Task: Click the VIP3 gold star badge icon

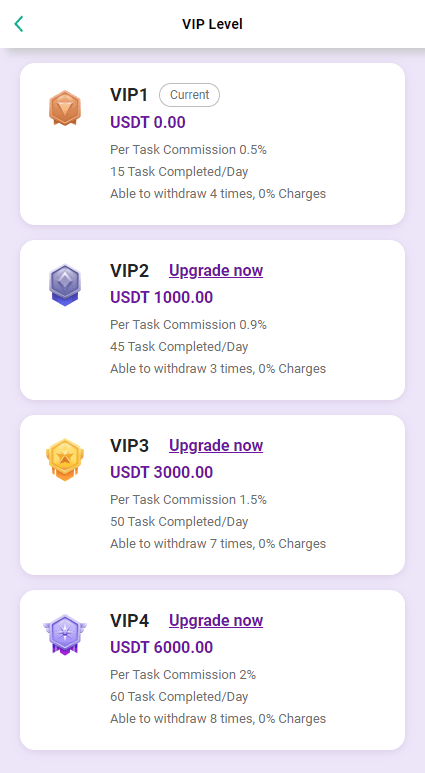Action: click(x=65, y=459)
